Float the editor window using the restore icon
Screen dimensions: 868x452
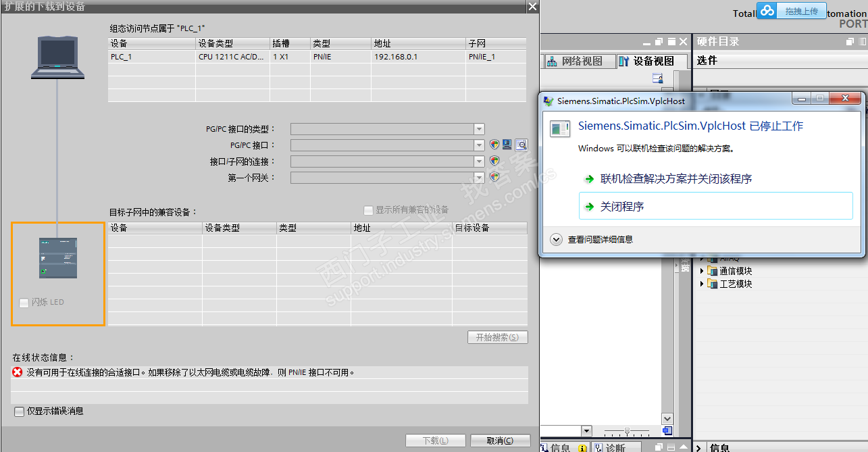[x=659, y=42]
